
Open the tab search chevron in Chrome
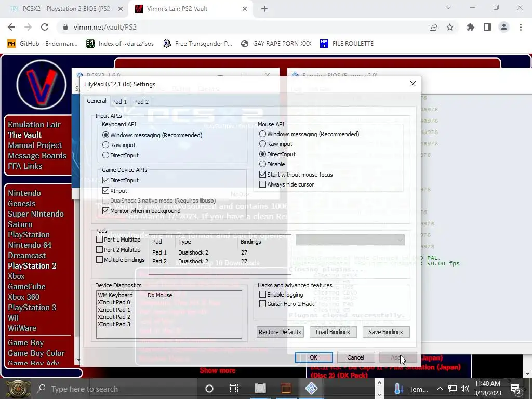point(448,7)
